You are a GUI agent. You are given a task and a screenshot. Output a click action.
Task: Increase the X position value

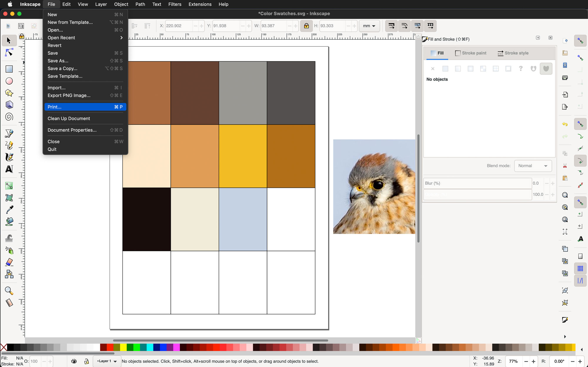202,26
